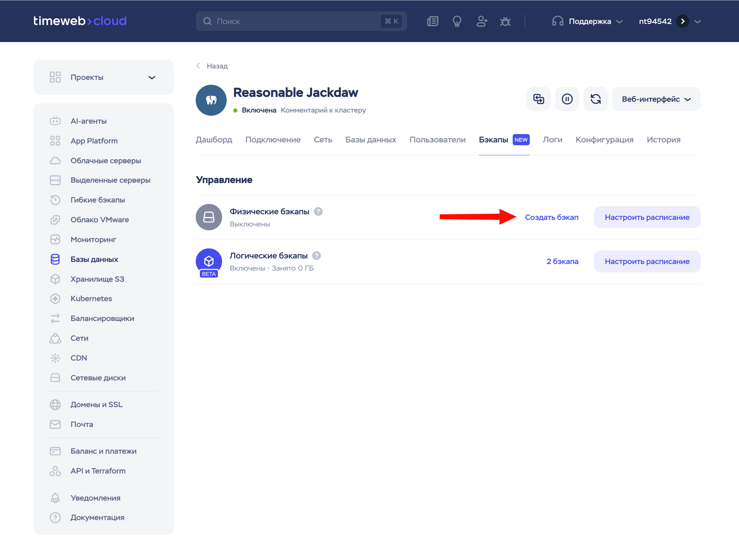Open the Веб-интерфейс dropdown

tap(656, 99)
